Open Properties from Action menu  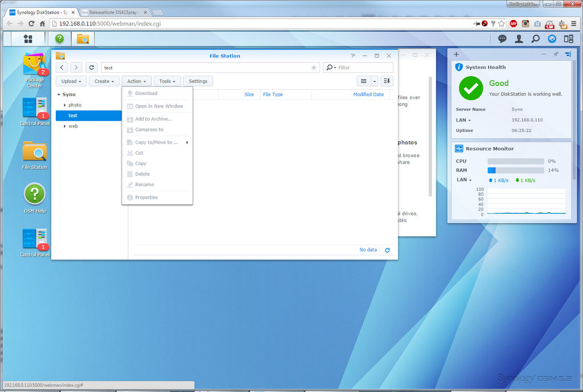(x=157, y=197)
